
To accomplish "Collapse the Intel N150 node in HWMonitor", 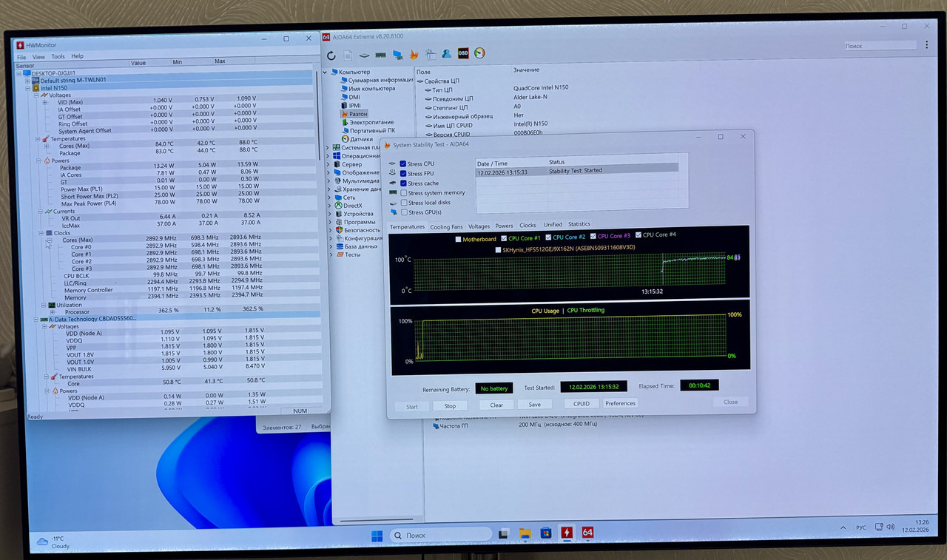I will coord(27,88).
